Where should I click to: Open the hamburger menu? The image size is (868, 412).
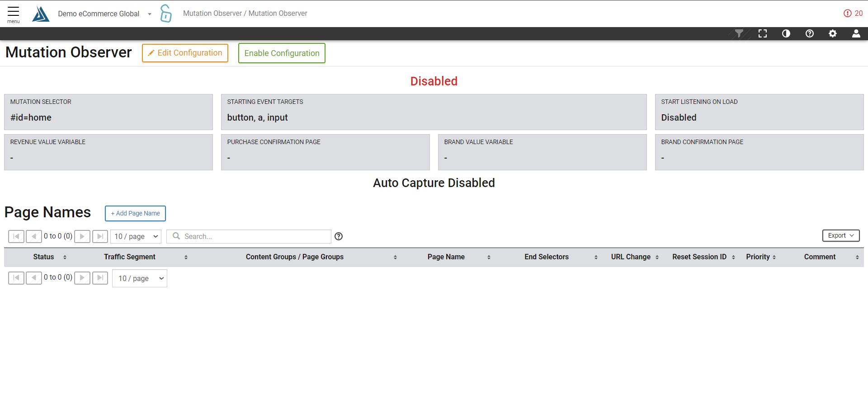pos(13,14)
